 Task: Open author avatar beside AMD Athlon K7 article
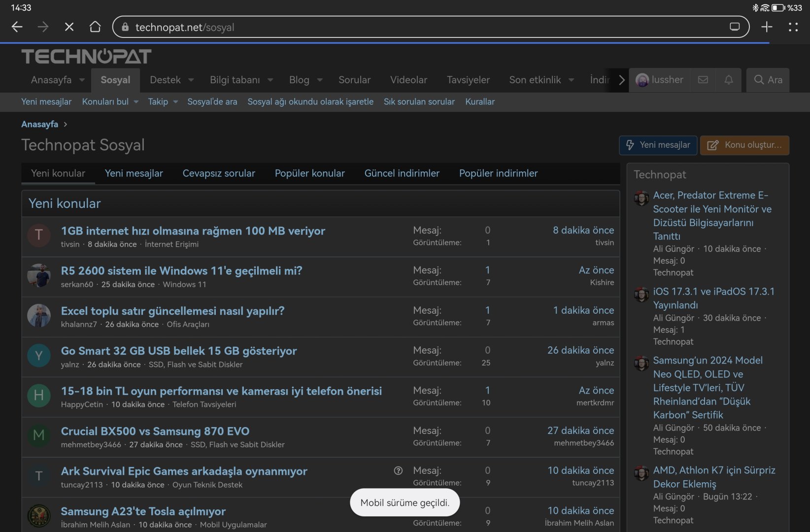[x=641, y=473]
